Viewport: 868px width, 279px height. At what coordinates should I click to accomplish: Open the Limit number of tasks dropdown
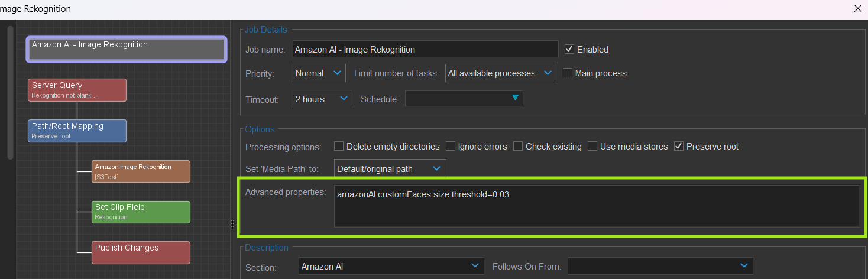tap(500, 73)
